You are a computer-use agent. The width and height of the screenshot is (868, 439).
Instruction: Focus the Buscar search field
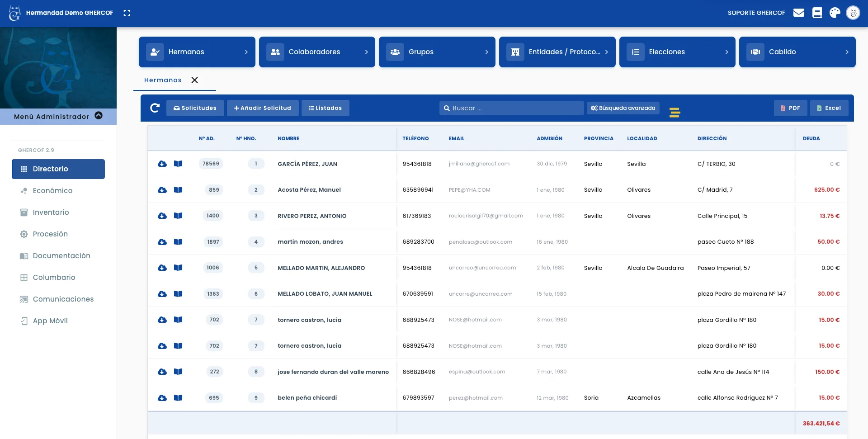[511, 108]
